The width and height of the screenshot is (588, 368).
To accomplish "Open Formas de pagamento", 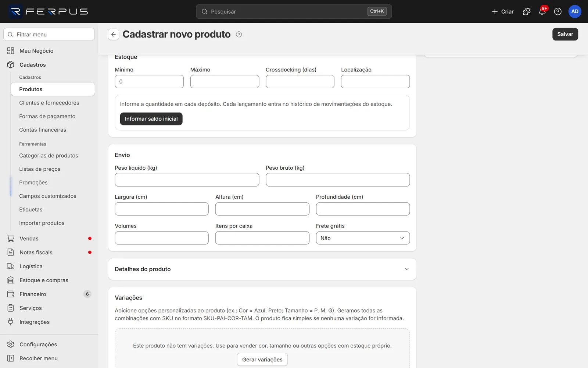I will coord(53,116).
